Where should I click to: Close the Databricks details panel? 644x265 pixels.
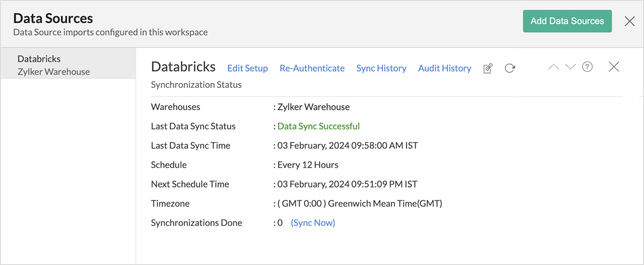tap(614, 67)
